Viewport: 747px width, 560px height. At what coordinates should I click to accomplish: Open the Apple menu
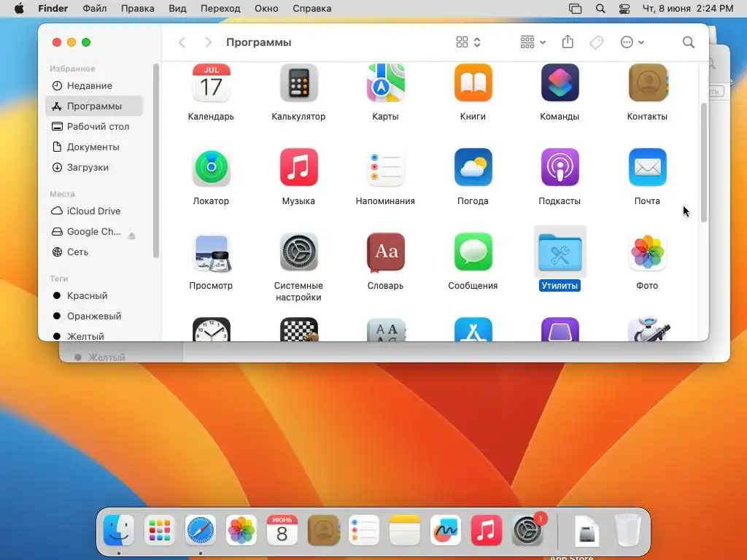[19, 9]
